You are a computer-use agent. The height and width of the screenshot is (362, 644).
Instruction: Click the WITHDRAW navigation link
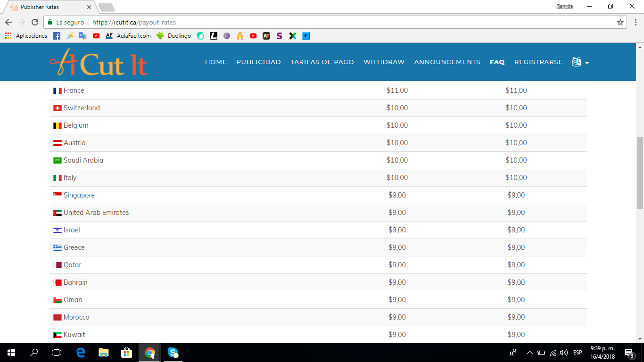point(384,62)
